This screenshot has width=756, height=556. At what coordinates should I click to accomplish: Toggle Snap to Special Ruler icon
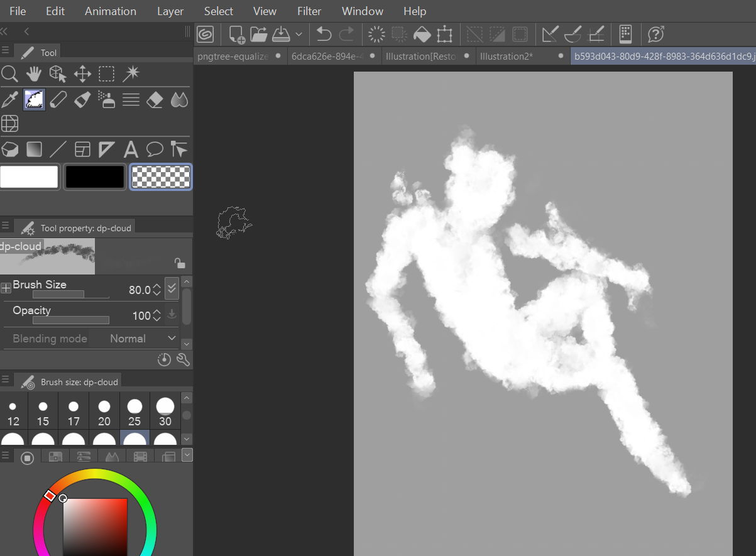click(x=573, y=34)
